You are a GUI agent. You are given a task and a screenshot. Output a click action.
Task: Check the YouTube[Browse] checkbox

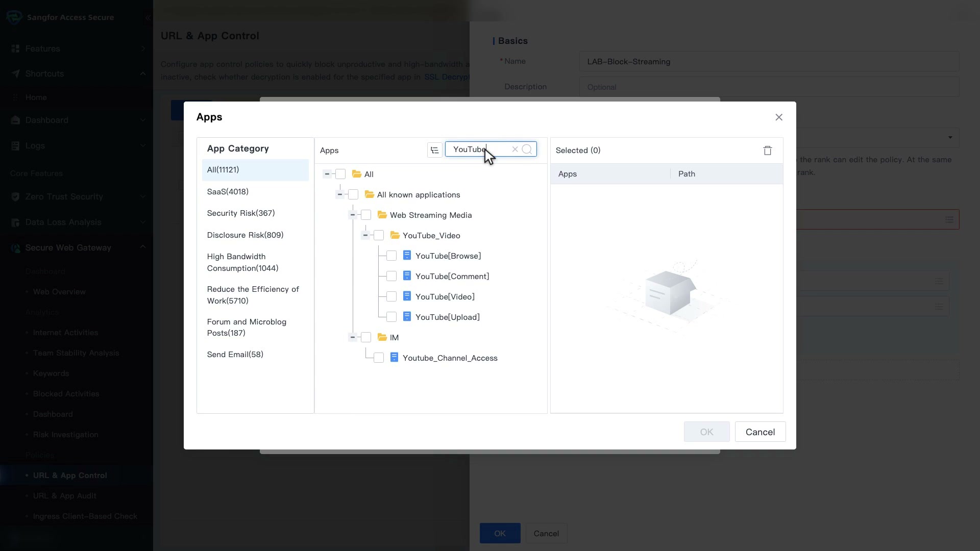pyautogui.click(x=391, y=256)
